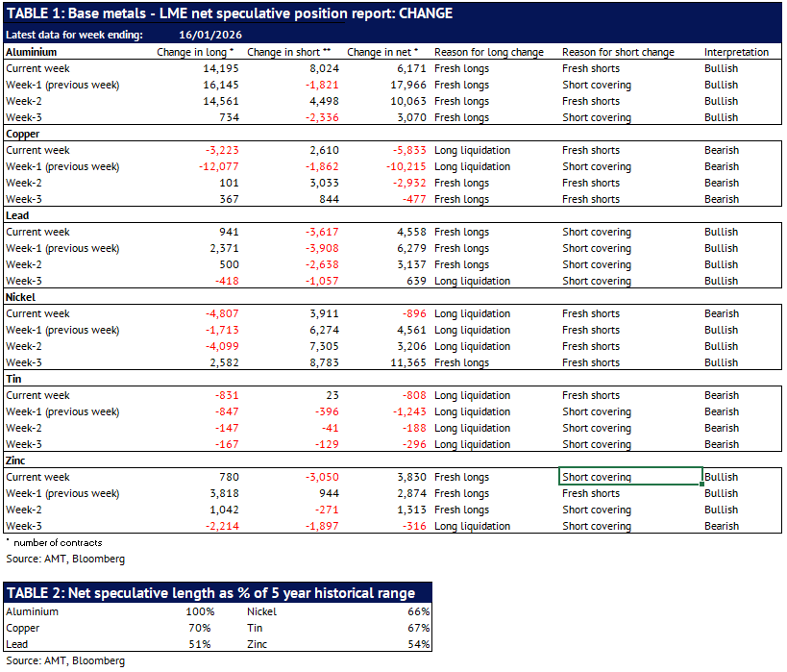Viewport: 787px width, 672px height.
Task: Click the highlighted Zinc 'Short covering' cell
Action: click(x=629, y=477)
